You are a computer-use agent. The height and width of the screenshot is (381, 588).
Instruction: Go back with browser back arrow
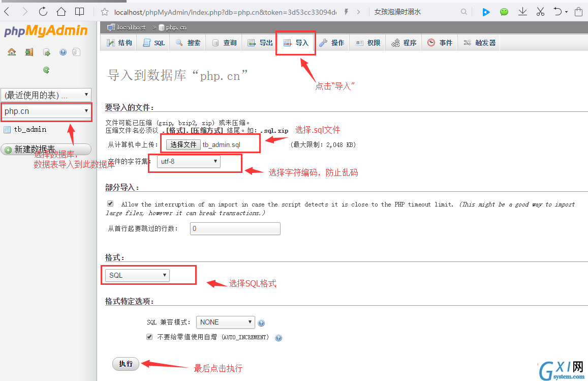(x=7, y=12)
